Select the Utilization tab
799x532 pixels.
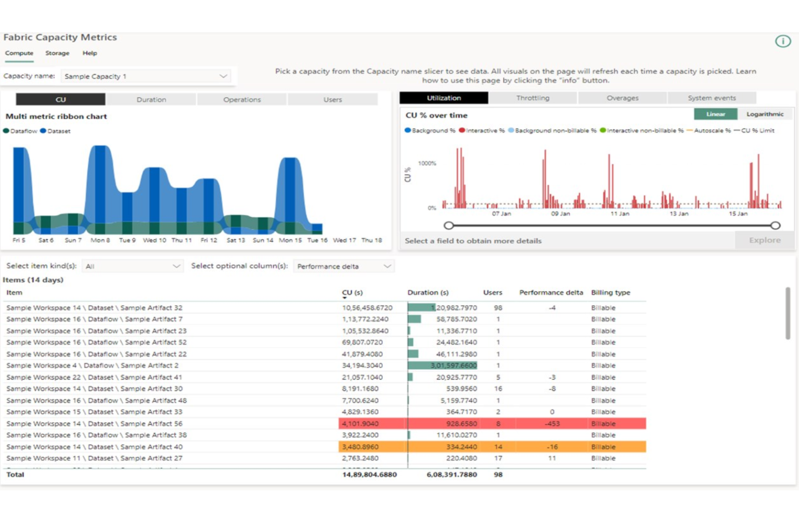pos(444,98)
